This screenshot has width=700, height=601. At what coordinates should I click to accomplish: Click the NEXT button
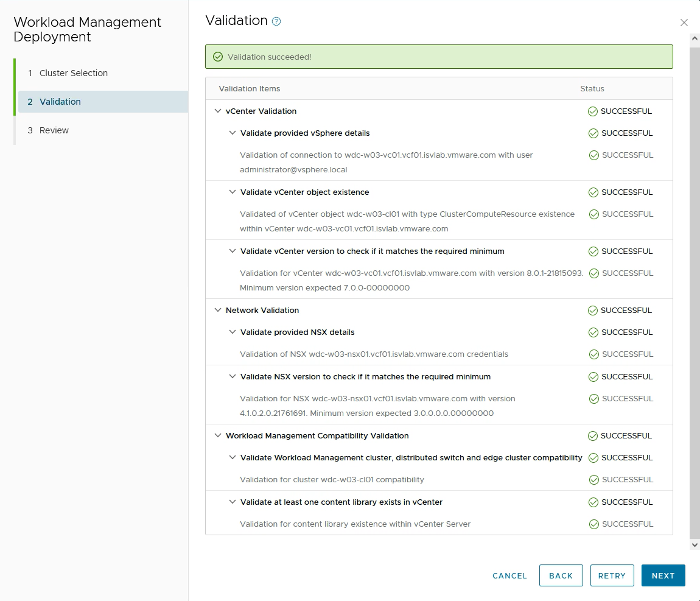663,575
